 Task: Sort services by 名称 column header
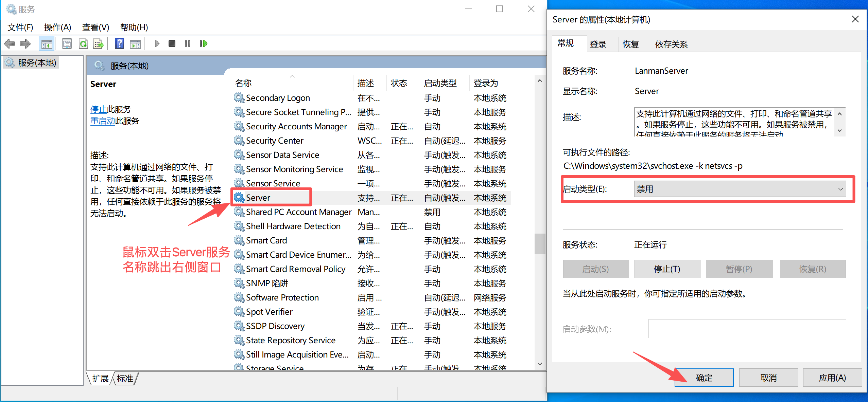[x=243, y=83]
